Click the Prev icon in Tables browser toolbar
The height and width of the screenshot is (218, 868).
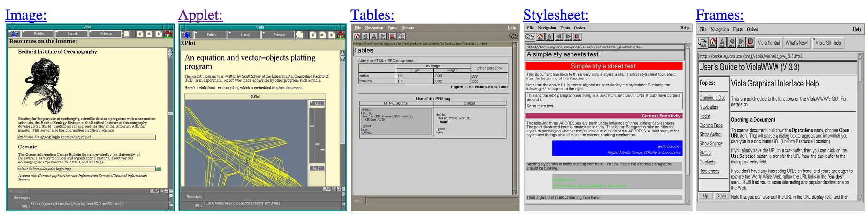click(365, 36)
